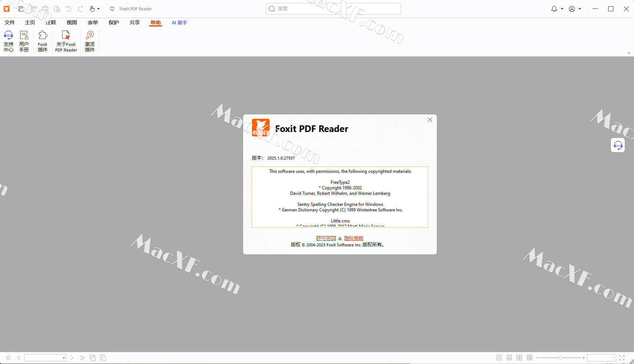The width and height of the screenshot is (634, 364).
Task: Close the About Foxit PDF Reader dialog
Action: click(430, 120)
